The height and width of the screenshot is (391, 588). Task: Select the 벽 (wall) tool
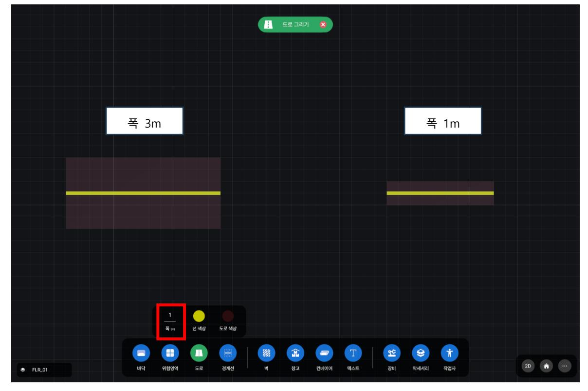coord(266,353)
